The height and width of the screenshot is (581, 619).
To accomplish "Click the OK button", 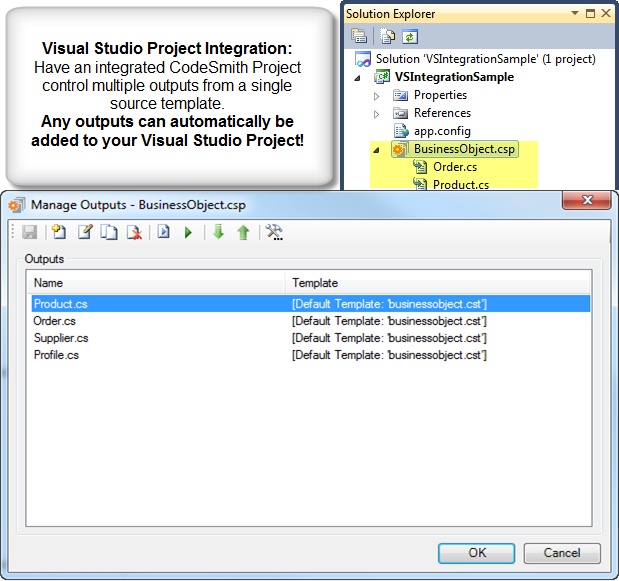I will [476, 553].
